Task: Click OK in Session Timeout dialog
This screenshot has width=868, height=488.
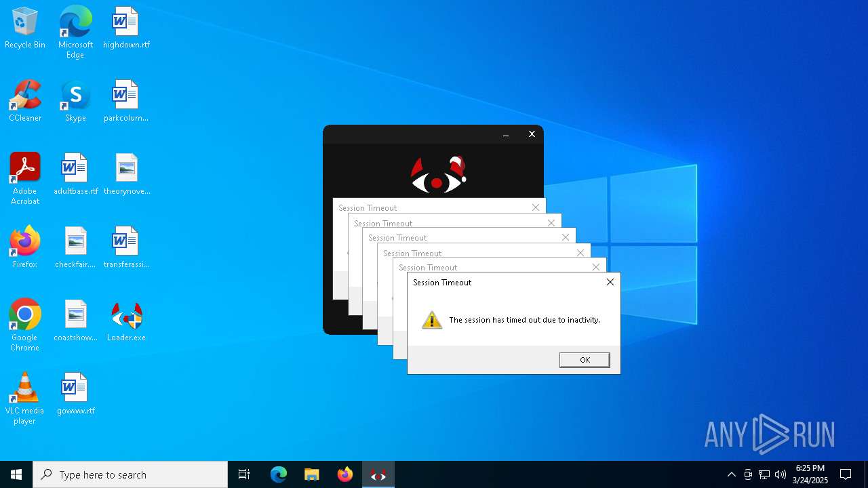Action: pos(585,360)
